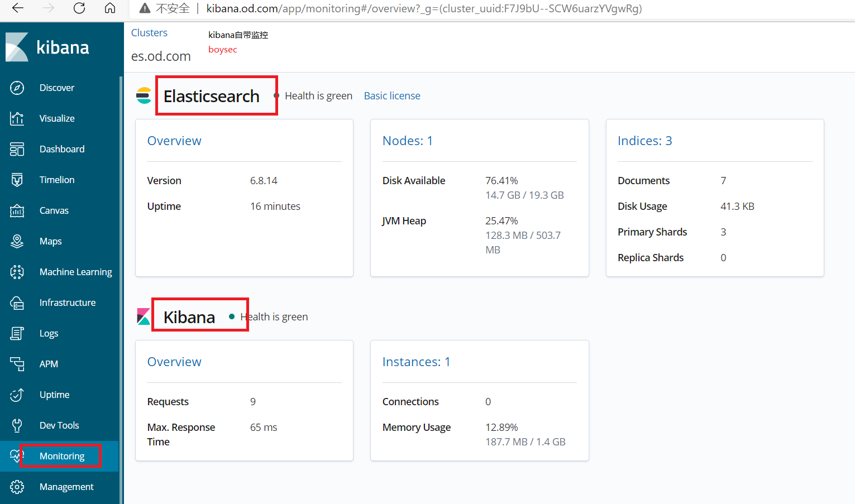Open APM via its icon
The height and width of the screenshot is (504, 855).
click(17, 364)
